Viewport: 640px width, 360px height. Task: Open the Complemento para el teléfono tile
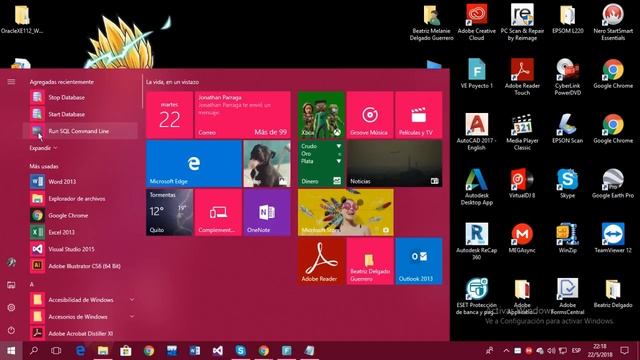[x=218, y=212]
